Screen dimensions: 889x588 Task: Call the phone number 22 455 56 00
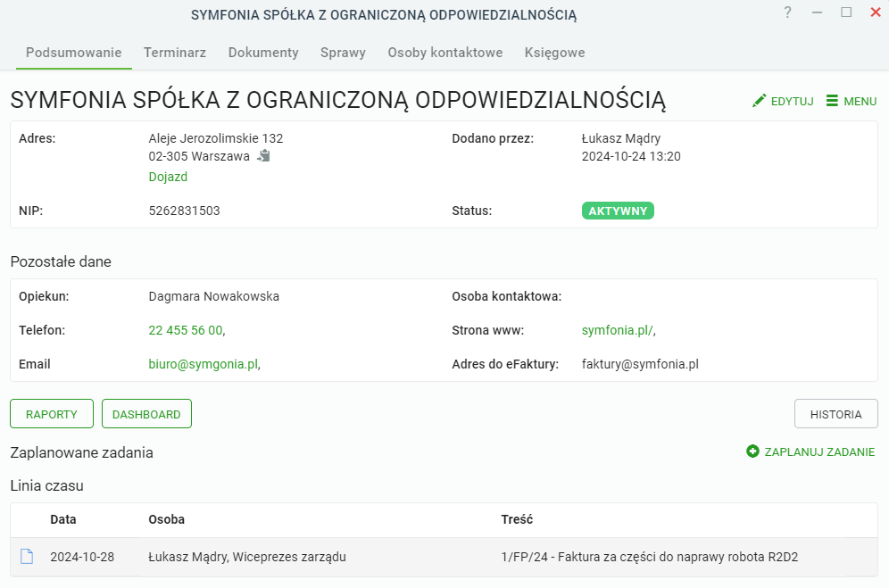pos(186,330)
